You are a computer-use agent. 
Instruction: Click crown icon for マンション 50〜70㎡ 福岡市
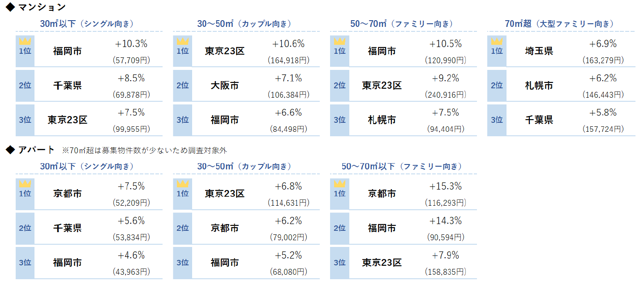point(339,41)
